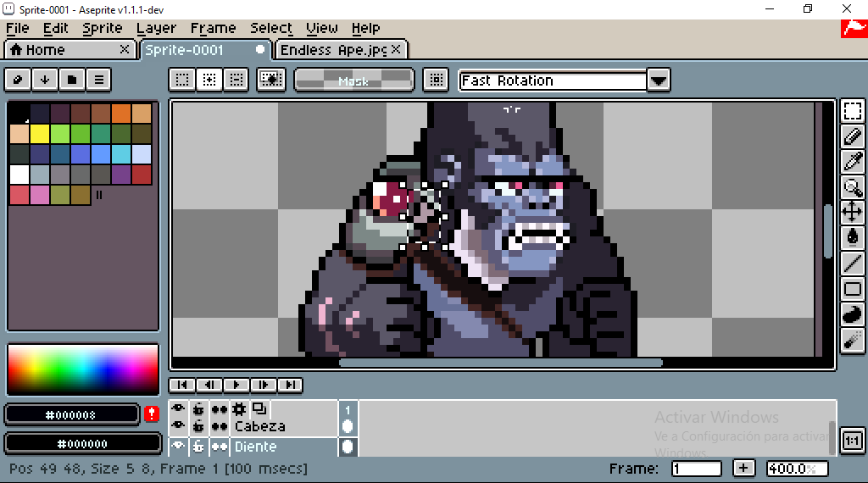Viewport: 868px width, 483px height.
Task: Choose Subtract from Selection mode
Action: coord(236,80)
